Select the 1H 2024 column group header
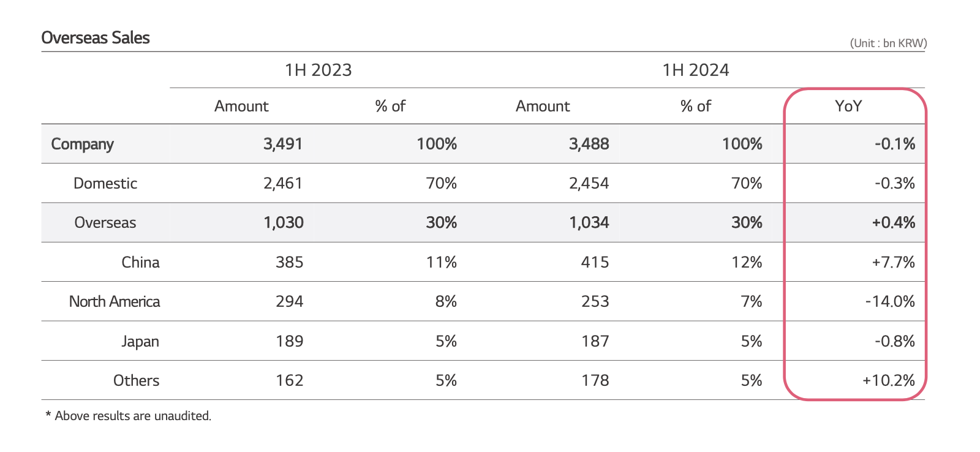The height and width of the screenshot is (452, 980). pyautogui.click(x=695, y=70)
